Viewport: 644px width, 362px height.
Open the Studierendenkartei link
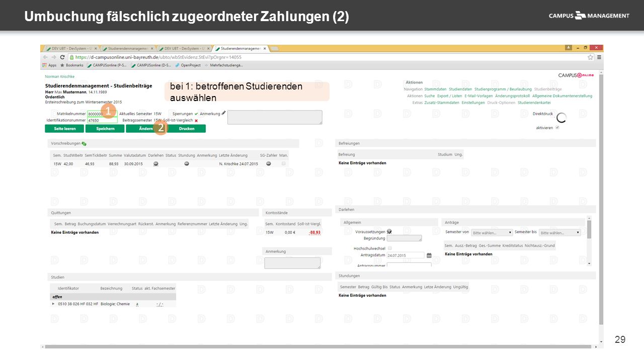point(534,103)
